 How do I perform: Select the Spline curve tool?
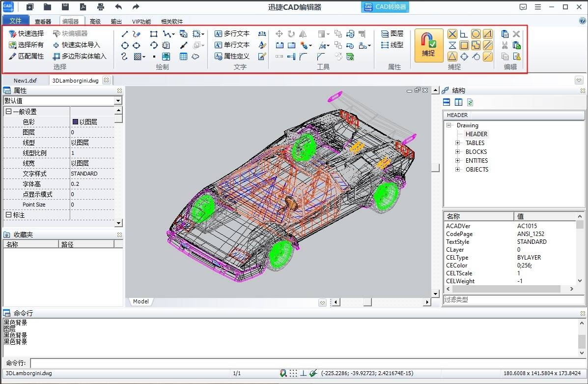pos(125,57)
